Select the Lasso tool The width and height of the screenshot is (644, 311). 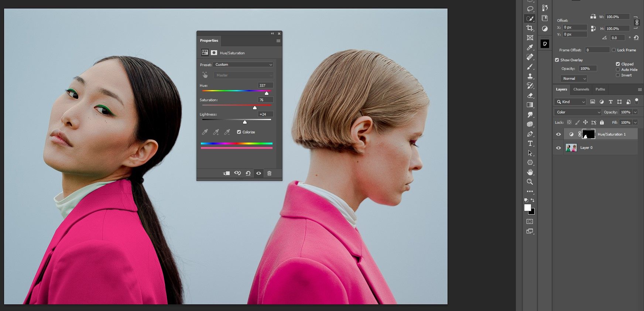530,9
